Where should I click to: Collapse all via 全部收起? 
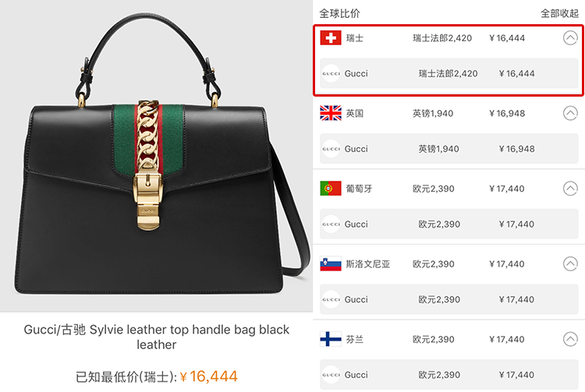(x=559, y=14)
